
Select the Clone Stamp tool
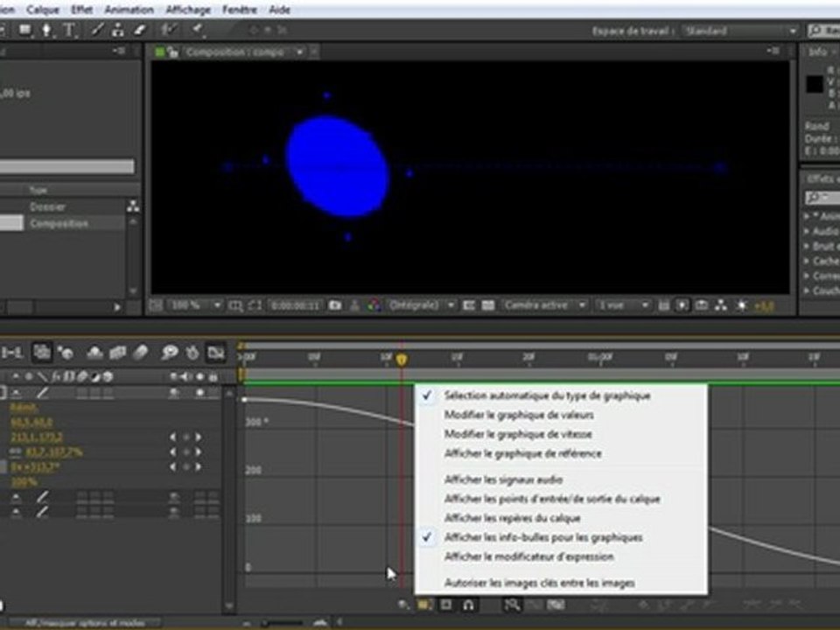pyautogui.click(x=118, y=31)
